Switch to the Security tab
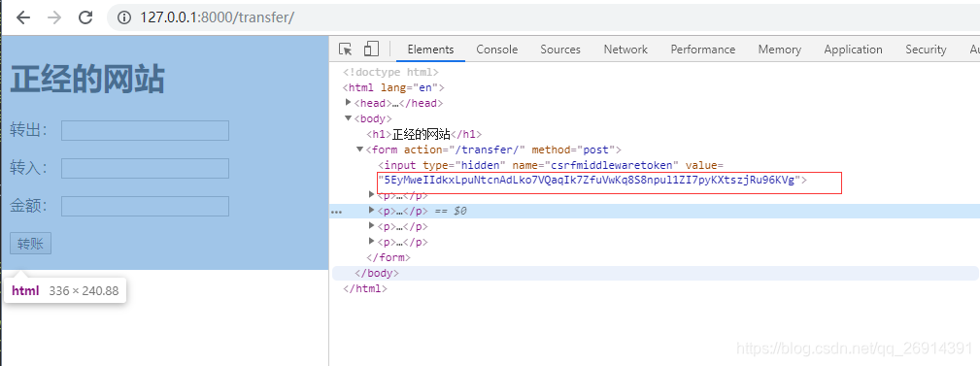 click(x=926, y=50)
